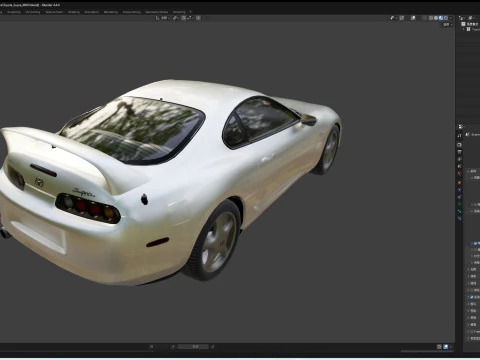
Task: Open the transform pivot point menu
Action: (x=176, y=18)
